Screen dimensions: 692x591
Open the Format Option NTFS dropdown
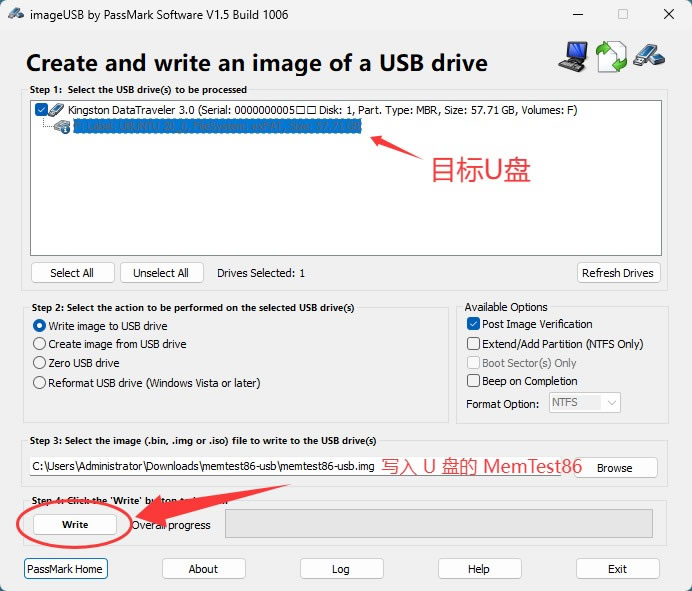[x=585, y=403]
